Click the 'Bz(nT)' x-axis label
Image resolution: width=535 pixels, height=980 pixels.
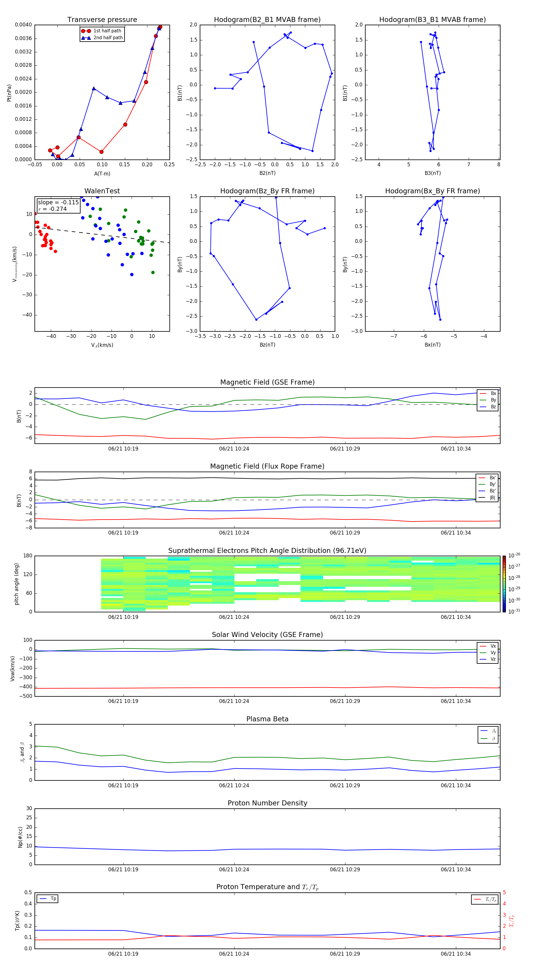(267, 345)
